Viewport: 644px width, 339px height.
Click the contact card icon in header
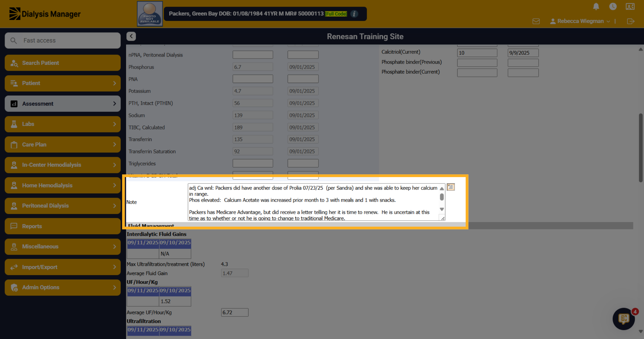[630, 6]
